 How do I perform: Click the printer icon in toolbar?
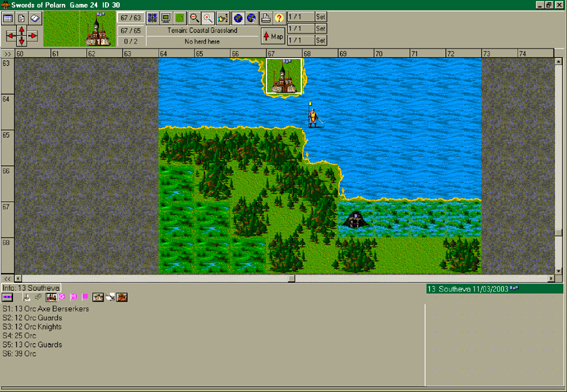click(x=266, y=18)
